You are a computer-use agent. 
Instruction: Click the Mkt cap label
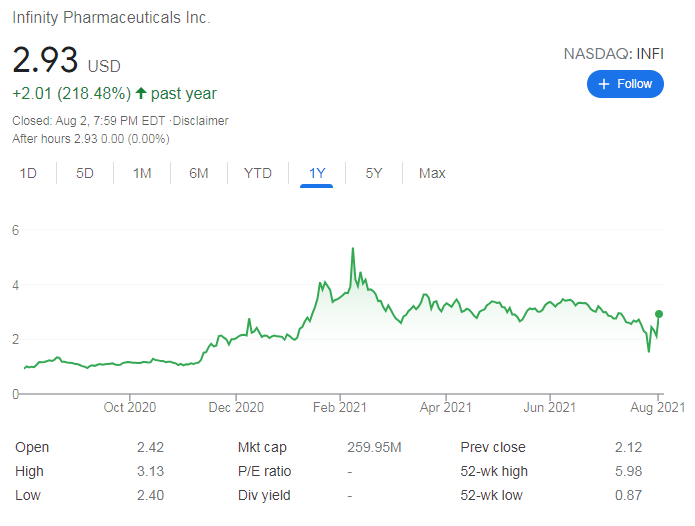262,447
